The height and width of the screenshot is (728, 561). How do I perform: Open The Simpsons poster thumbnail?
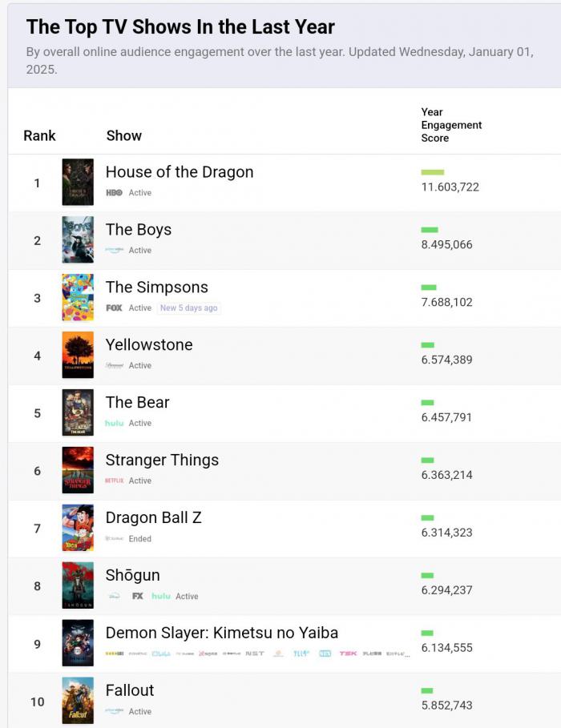(78, 297)
